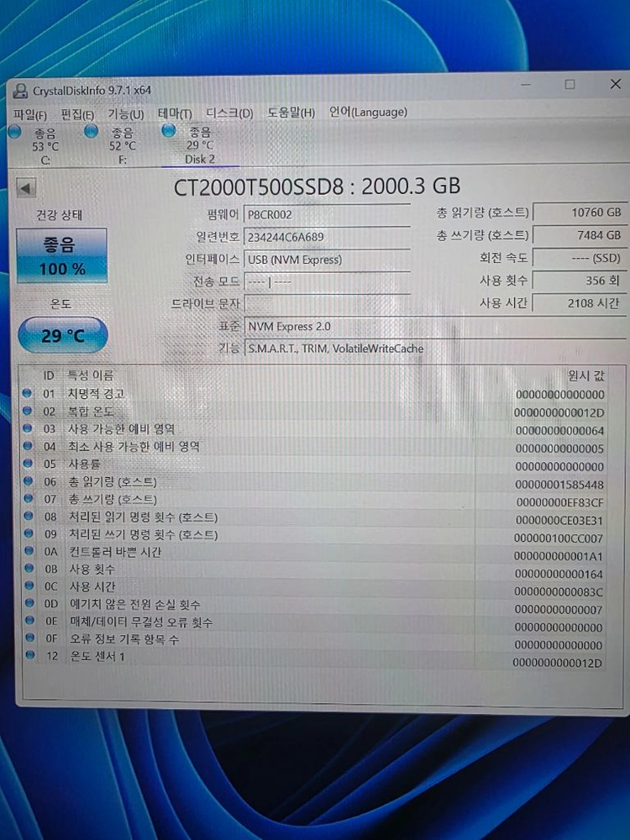Click the disk title CT2000T500SSD8 : 2000.3 GB
This screenshot has width=630, height=840.
coord(318,186)
